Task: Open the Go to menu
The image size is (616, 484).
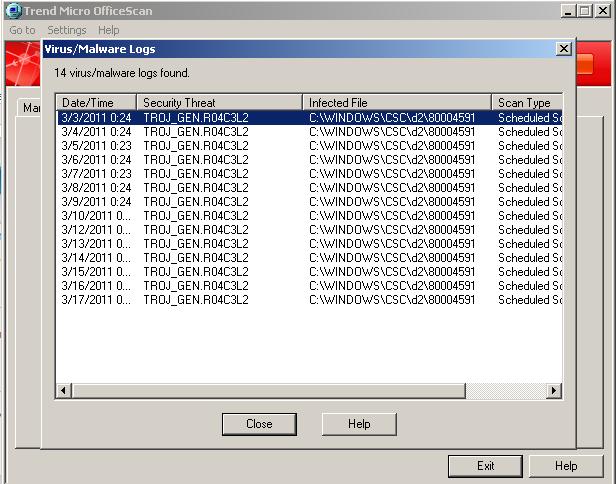Action: click(22, 30)
